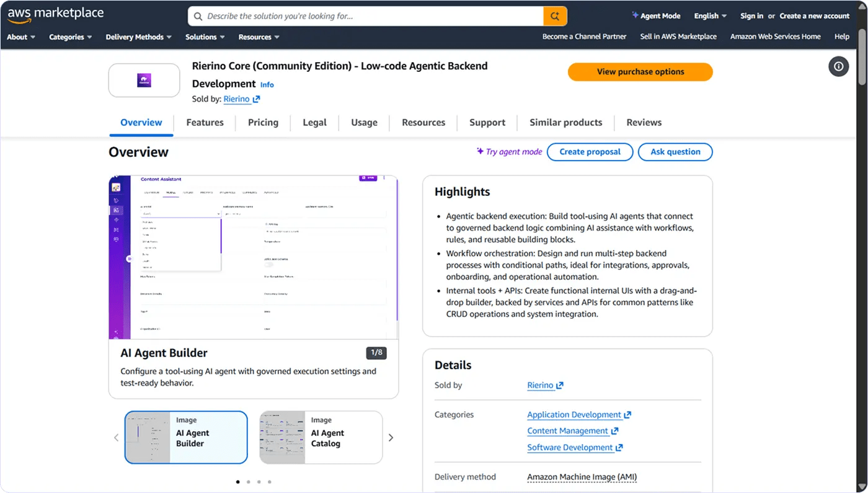The height and width of the screenshot is (493, 868).
Task: Click the Info link beside product title
Action: [x=267, y=85]
